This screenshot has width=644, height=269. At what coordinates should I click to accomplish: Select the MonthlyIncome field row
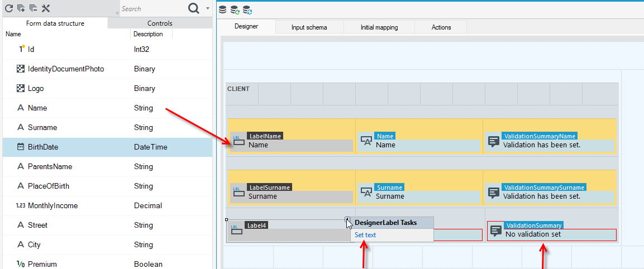(108, 205)
